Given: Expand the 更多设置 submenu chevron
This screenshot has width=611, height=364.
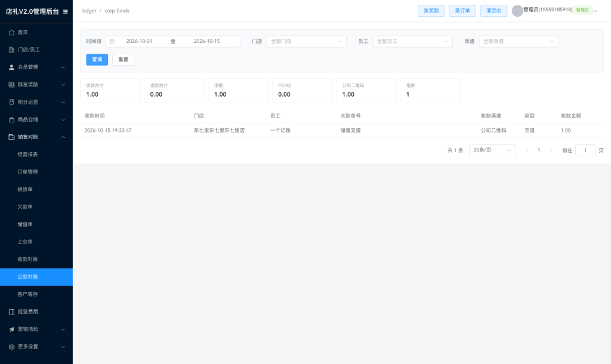Looking at the screenshot, I should [63, 347].
